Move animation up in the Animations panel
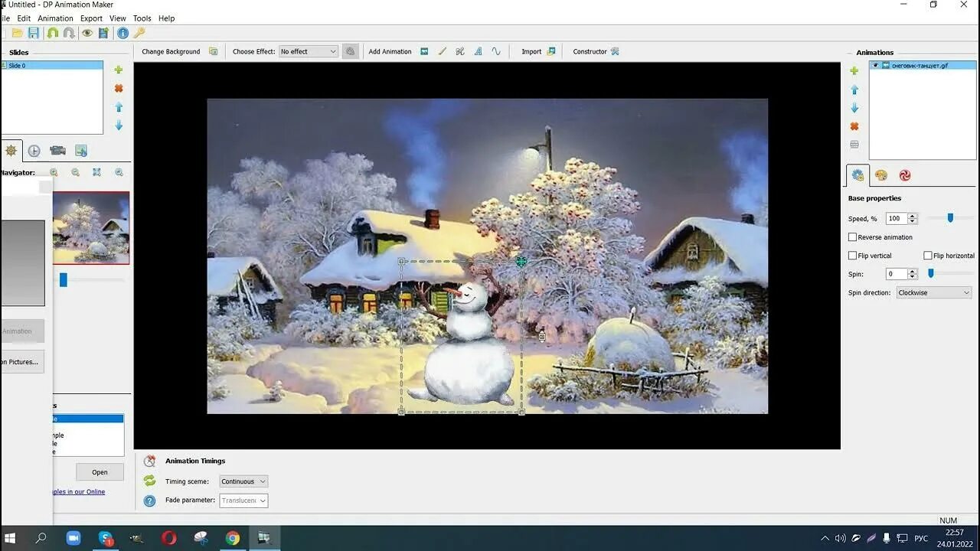980x551 pixels. (854, 90)
